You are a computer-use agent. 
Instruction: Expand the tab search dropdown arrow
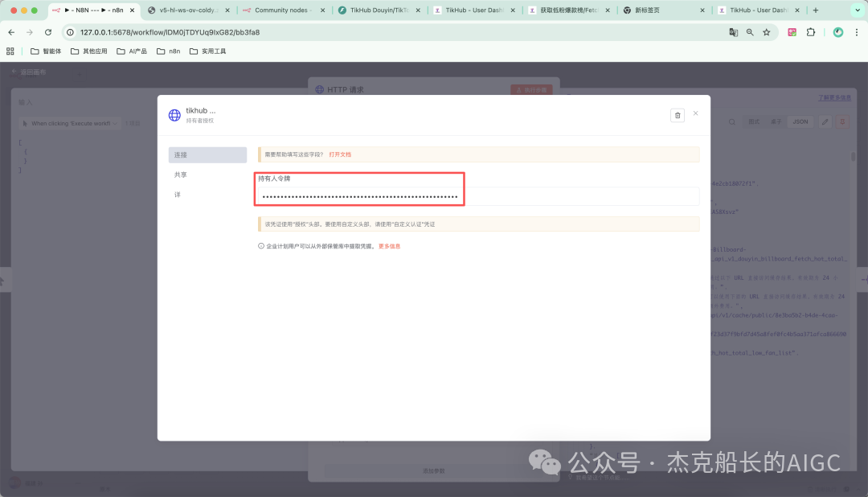[x=858, y=10]
